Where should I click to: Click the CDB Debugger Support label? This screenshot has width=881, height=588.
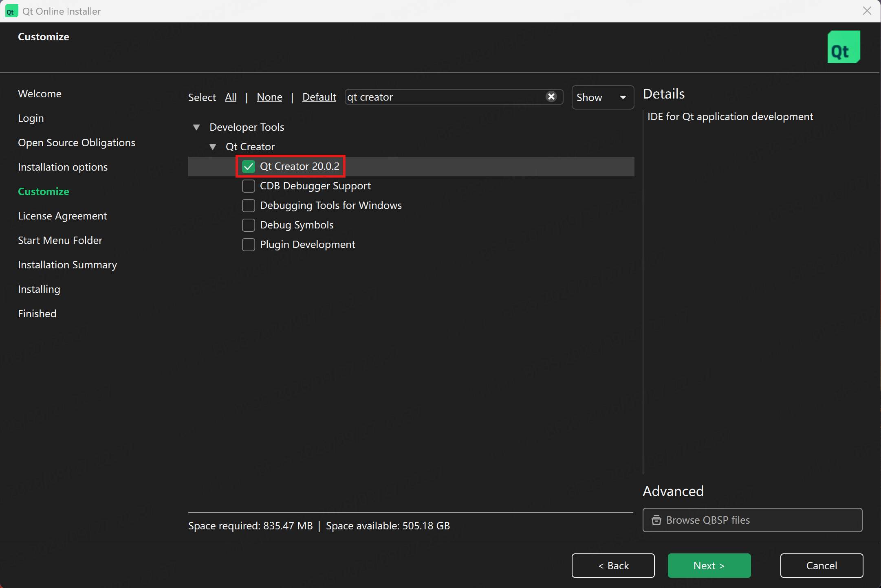[x=315, y=186]
